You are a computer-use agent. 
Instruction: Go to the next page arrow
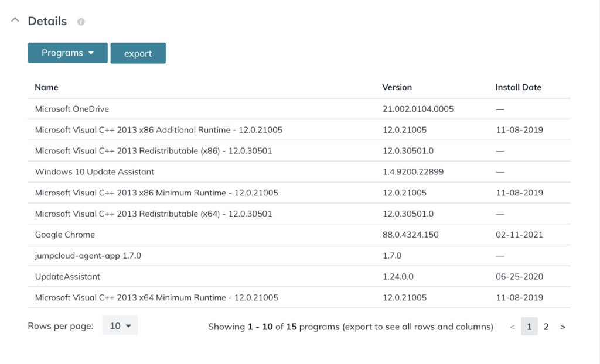click(562, 327)
